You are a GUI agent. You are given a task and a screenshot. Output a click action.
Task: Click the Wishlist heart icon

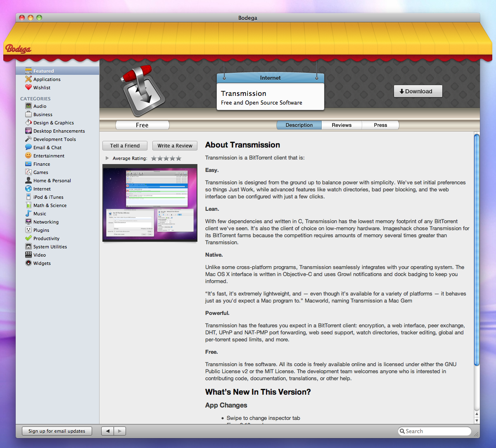[x=28, y=88]
